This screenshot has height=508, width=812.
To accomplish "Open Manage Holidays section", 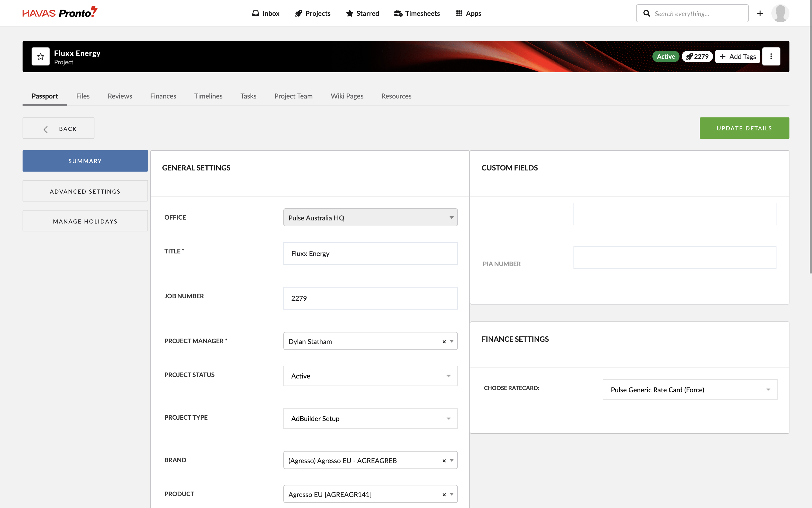I will coord(85,221).
